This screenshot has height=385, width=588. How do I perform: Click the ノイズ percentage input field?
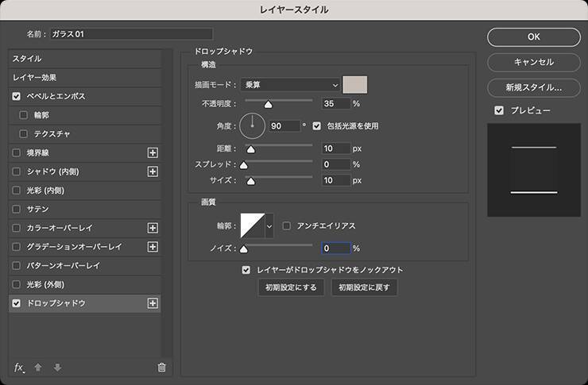click(336, 248)
